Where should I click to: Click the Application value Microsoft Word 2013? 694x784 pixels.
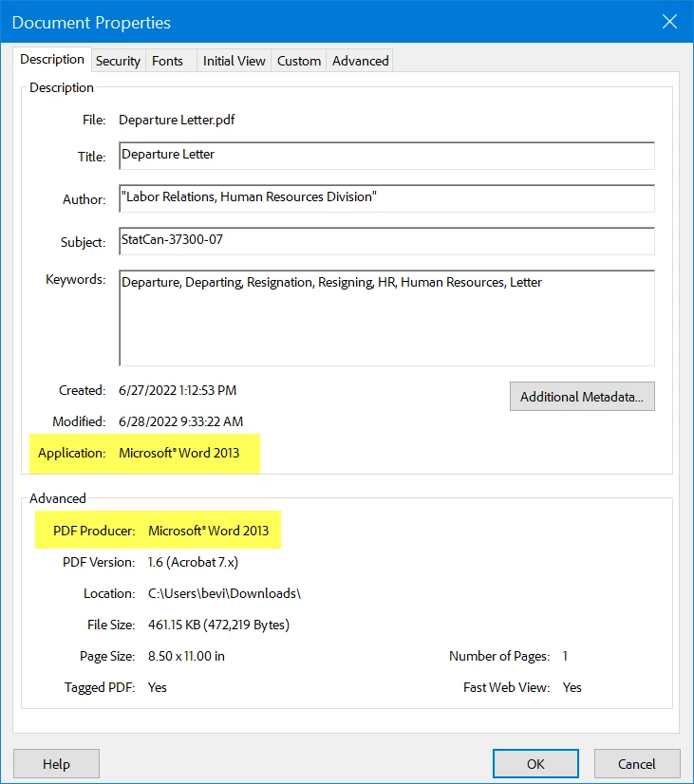[179, 453]
